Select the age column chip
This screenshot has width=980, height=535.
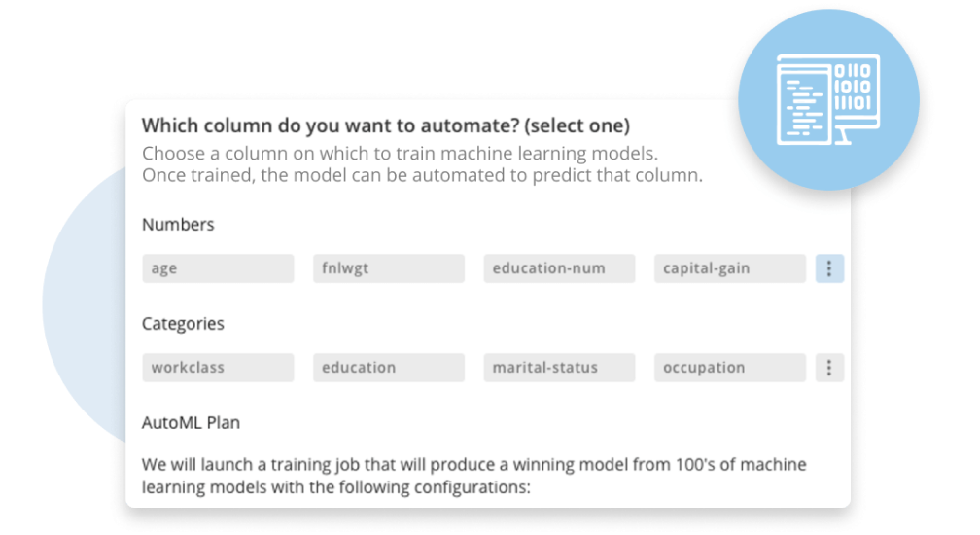click(x=218, y=268)
